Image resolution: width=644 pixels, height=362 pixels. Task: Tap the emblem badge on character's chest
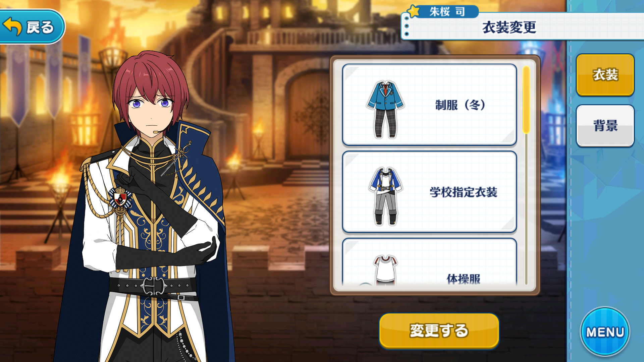(120, 199)
